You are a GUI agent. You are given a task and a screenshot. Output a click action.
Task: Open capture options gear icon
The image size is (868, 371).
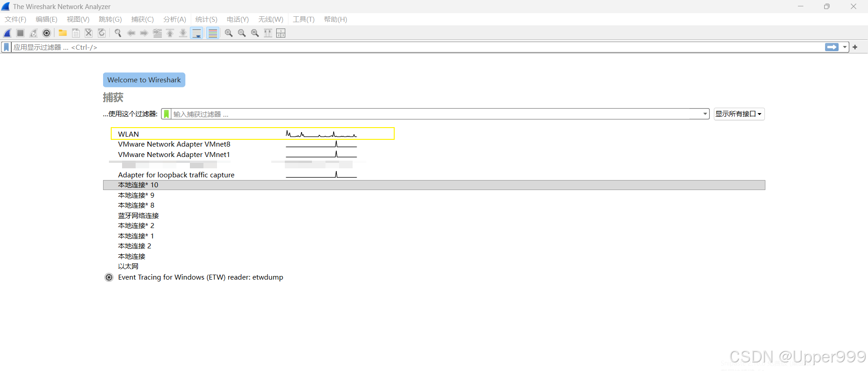click(47, 33)
